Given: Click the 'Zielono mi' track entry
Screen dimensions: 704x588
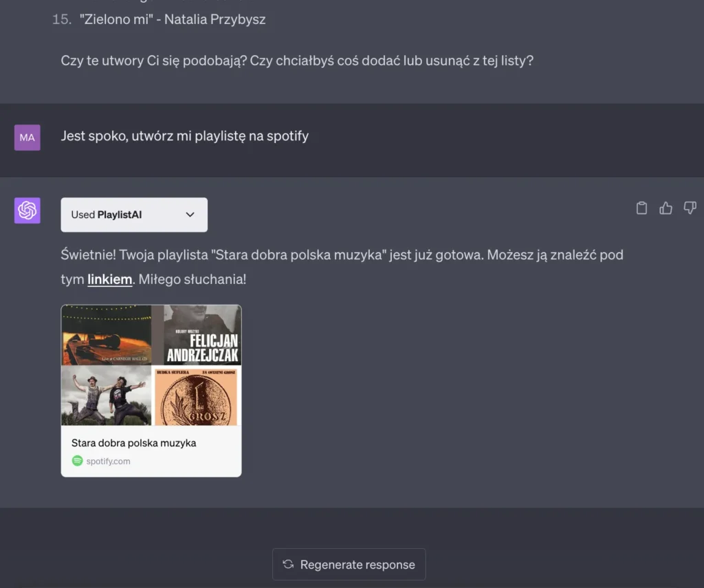Looking at the screenshot, I should tap(158, 19).
